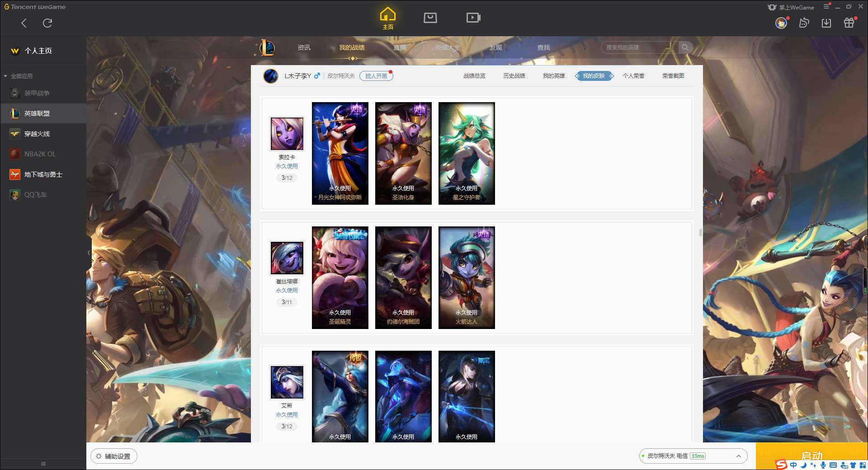868x470 pixels.
Task: Click the 找人开黑 button
Action: pyautogui.click(x=376, y=76)
